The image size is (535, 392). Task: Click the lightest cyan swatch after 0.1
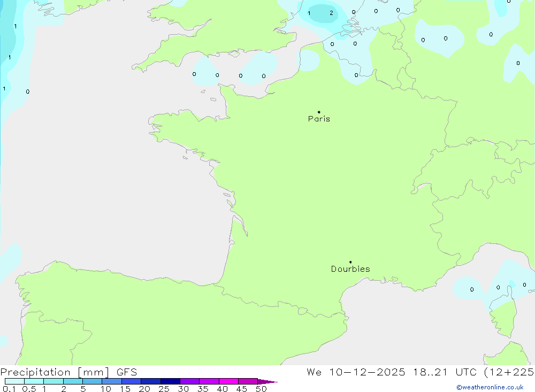tap(14, 381)
